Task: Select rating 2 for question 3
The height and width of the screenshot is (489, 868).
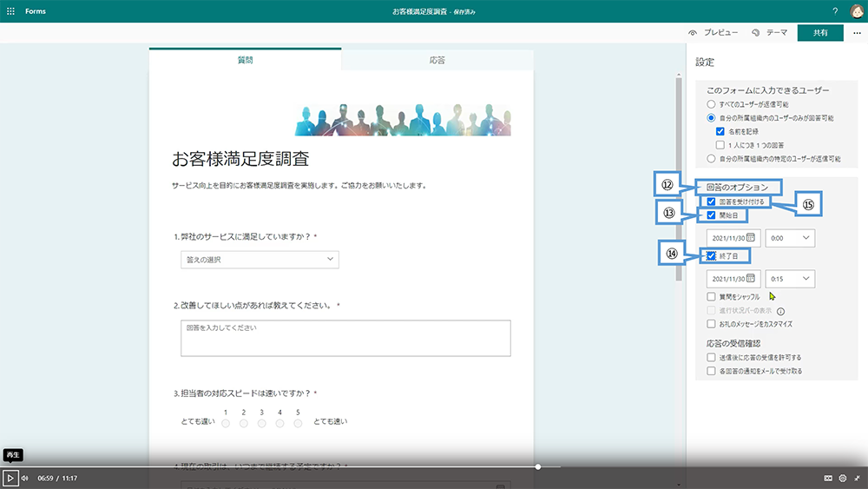Action: [x=244, y=424]
